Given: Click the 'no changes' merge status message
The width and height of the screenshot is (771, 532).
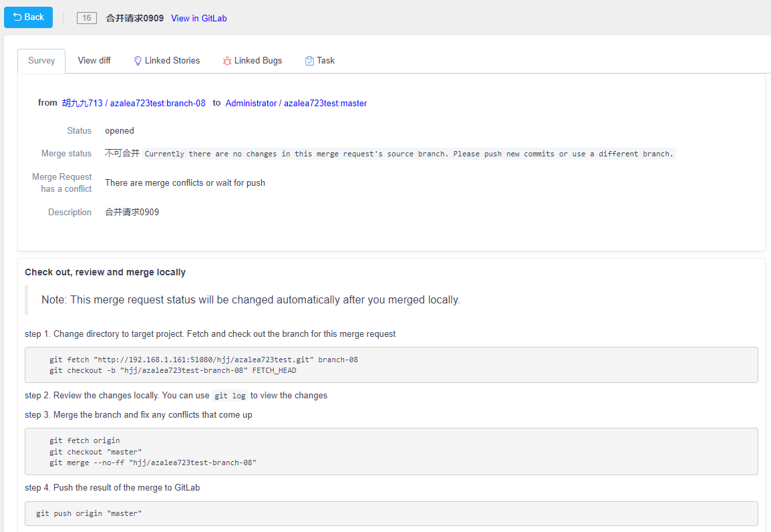Looking at the screenshot, I should (409, 154).
